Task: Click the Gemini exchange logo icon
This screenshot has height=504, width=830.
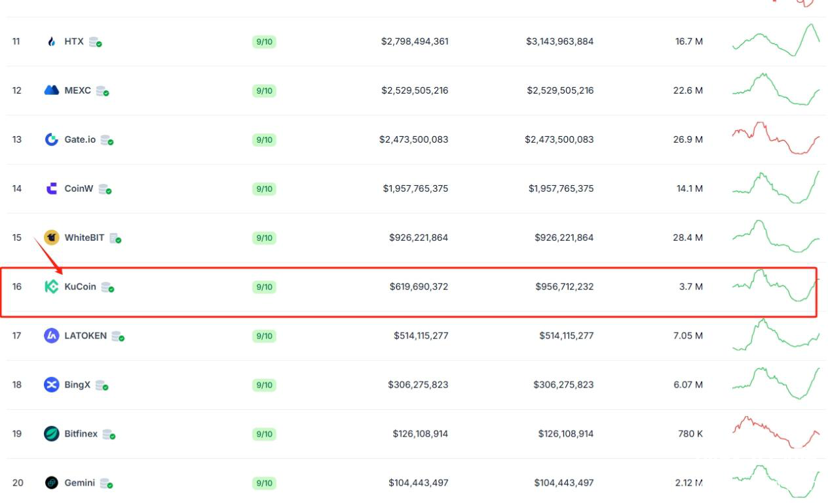Action: (52, 483)
